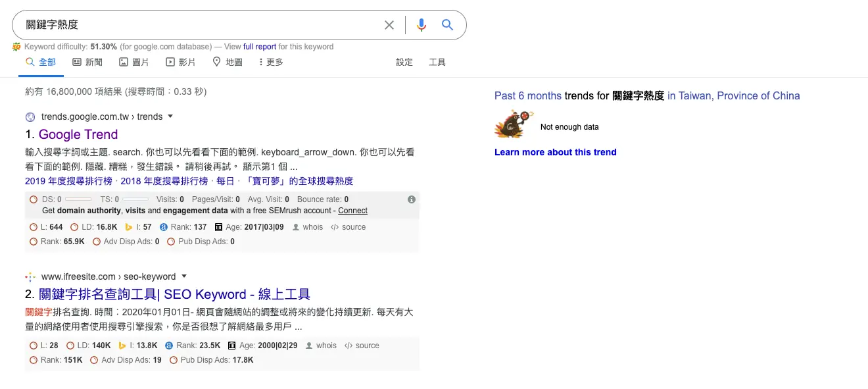Expand dropdown arrow next to trends.google.com.tw
The width and height of the screenshot is (868, 389).
click(x=170, y=117)
